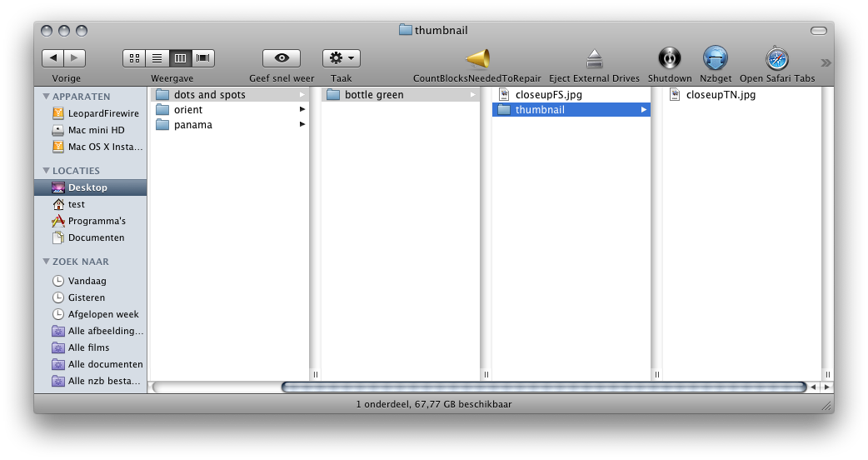Select the panama folder
Image resolution: width=868 pixels, height=460 pixels.
[229, 124]
